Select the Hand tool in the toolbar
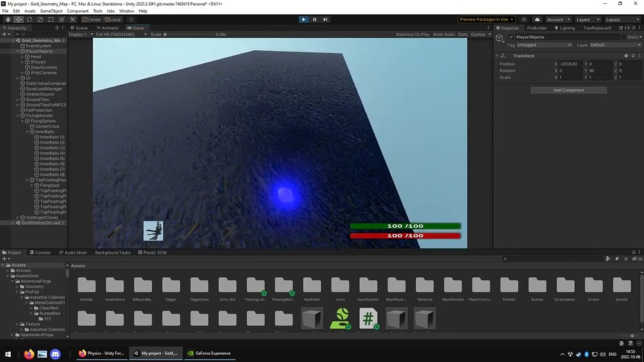The height and width of the screenshot is (362, 644). tap(8, 19)
